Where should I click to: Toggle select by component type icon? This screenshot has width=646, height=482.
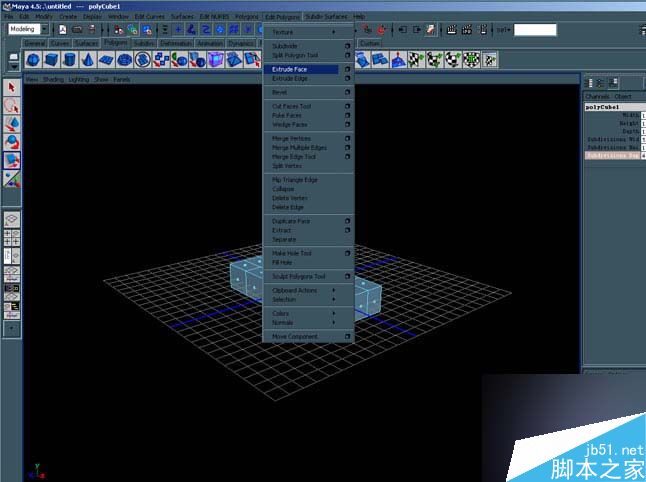pos(147,30)
